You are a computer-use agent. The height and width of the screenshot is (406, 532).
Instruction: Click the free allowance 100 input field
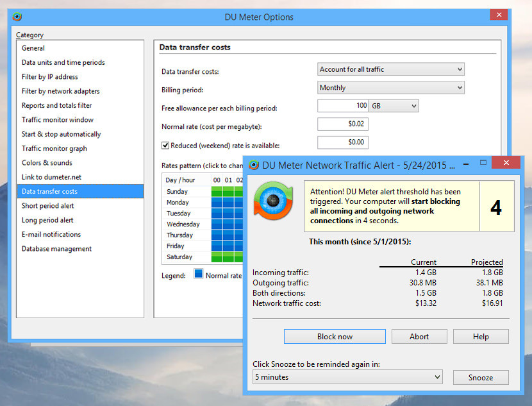click(343, 106)
